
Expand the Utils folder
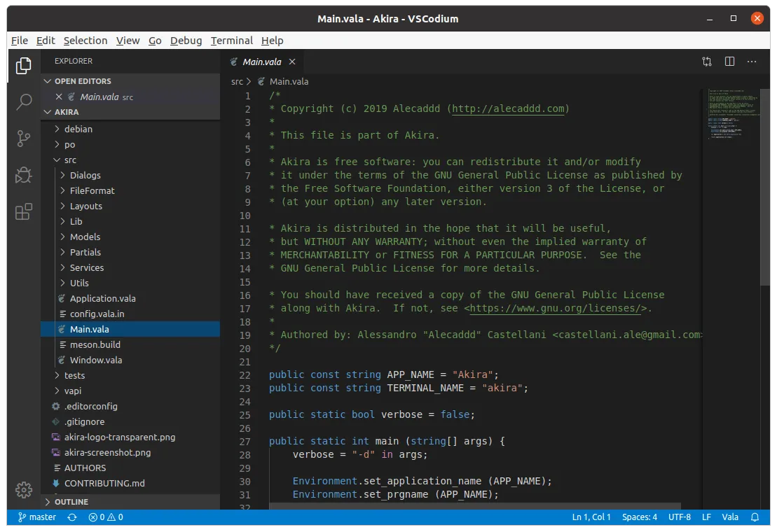point(62,283)
